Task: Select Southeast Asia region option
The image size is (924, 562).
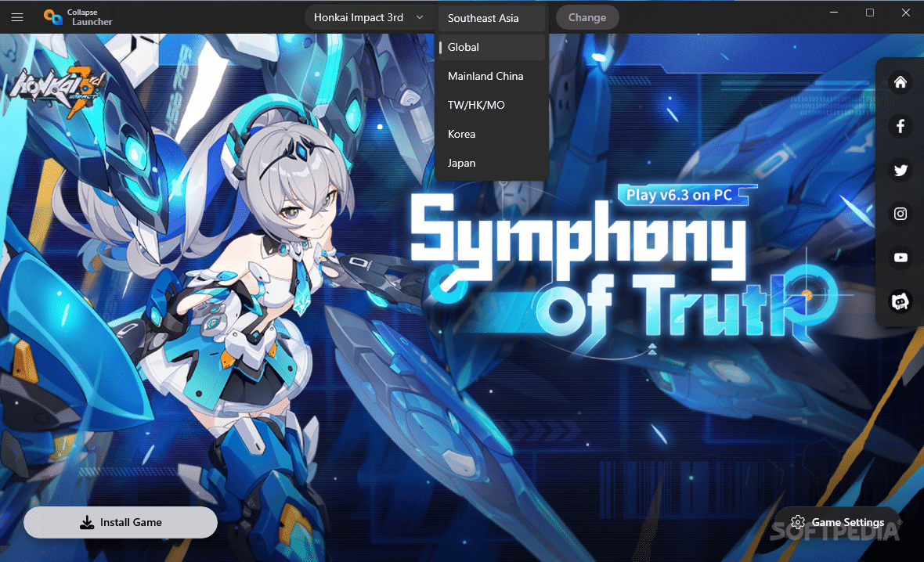Action: click(492, 18)
